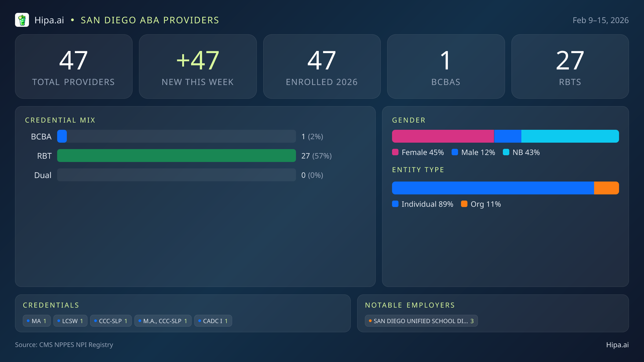Open the Source: CMS NPPES NPI Registry link

(x=64, y=345)
